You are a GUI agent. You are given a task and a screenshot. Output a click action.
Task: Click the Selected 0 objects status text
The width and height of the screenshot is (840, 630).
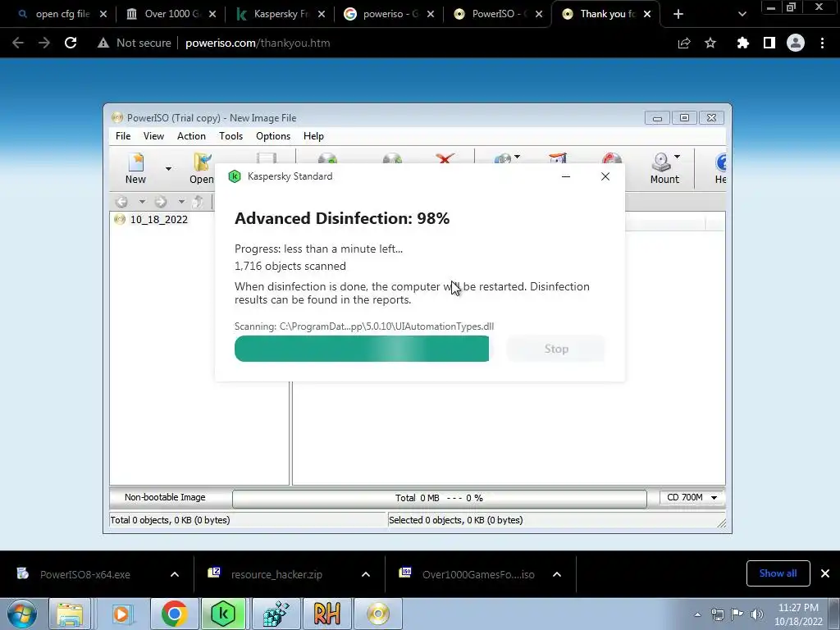click(x=455, y=520)
